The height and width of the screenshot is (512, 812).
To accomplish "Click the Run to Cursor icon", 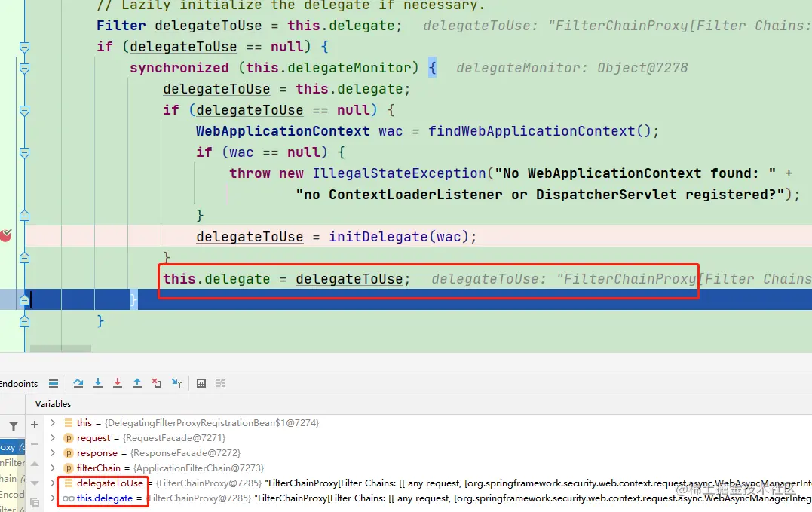I will pos(176,384).
